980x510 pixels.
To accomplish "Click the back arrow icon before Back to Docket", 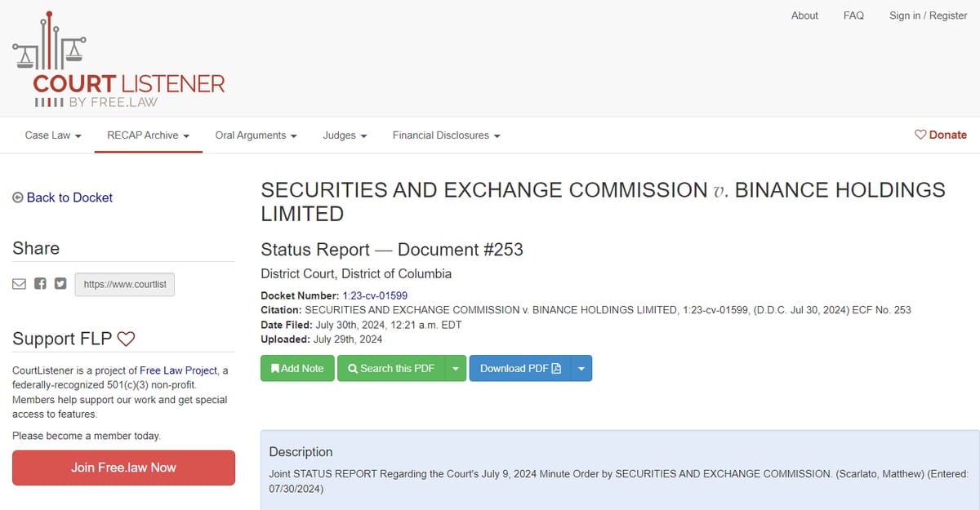I will click(x=16, y=197).
